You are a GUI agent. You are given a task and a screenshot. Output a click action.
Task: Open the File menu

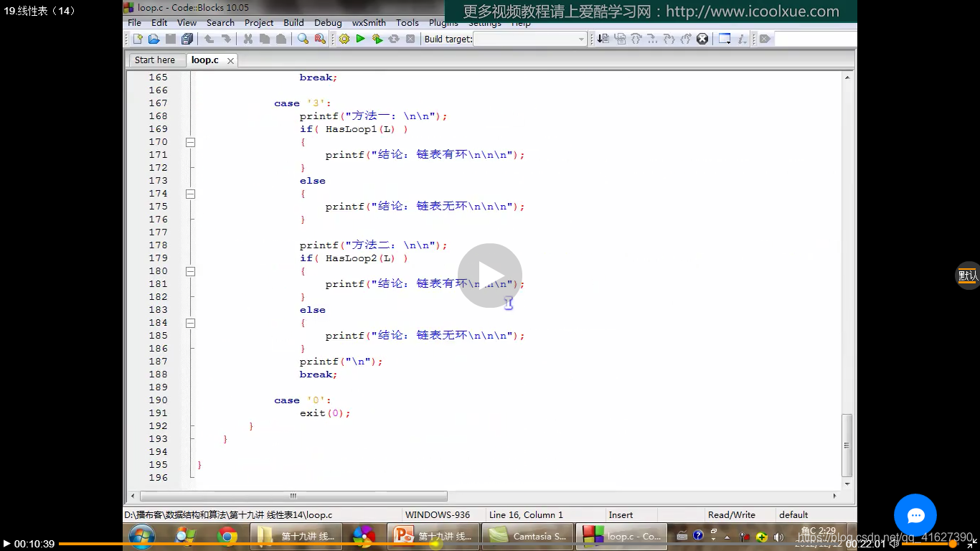point(134,23)
